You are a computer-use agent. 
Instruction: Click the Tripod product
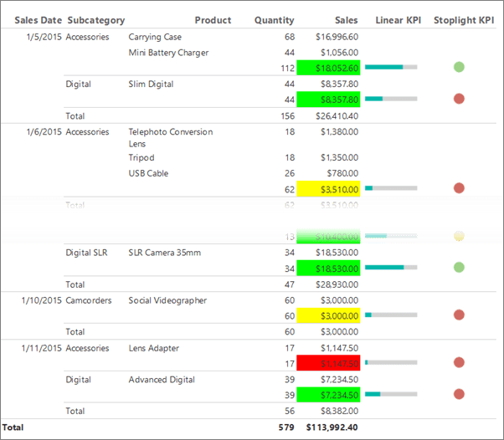(141, 158)
